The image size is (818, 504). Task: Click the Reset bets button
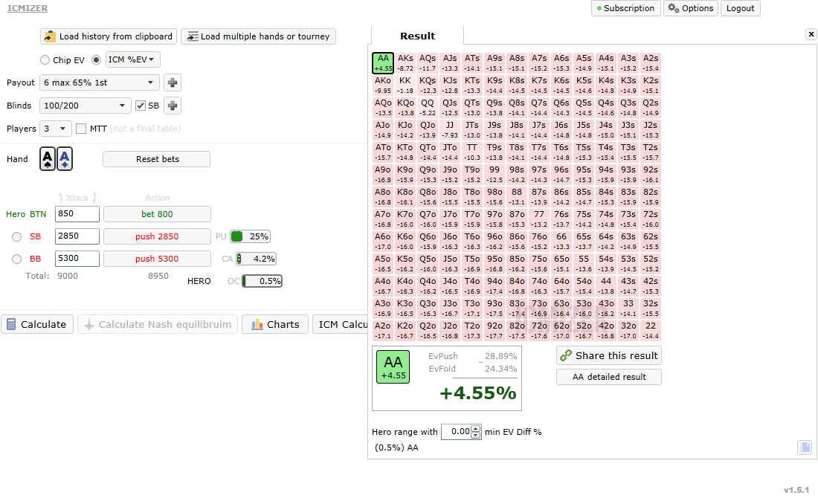pyautogui.click(x=156, y=159)
